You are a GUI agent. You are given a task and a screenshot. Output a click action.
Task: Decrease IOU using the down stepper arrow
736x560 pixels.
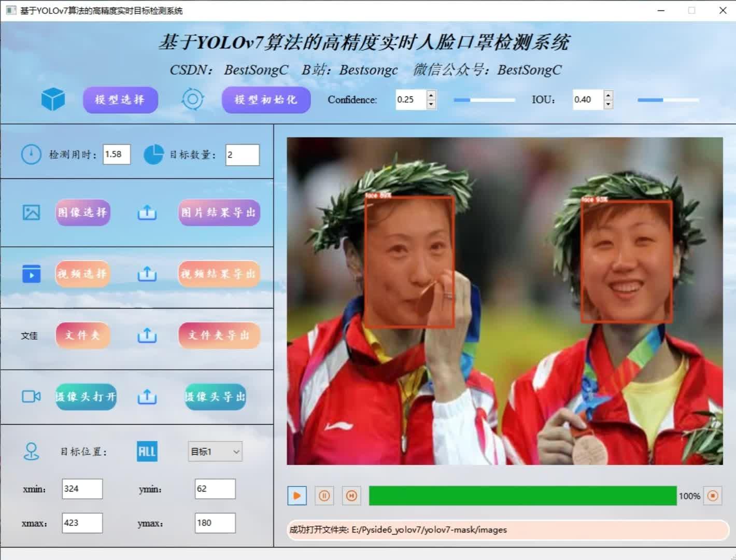[607, 104]
